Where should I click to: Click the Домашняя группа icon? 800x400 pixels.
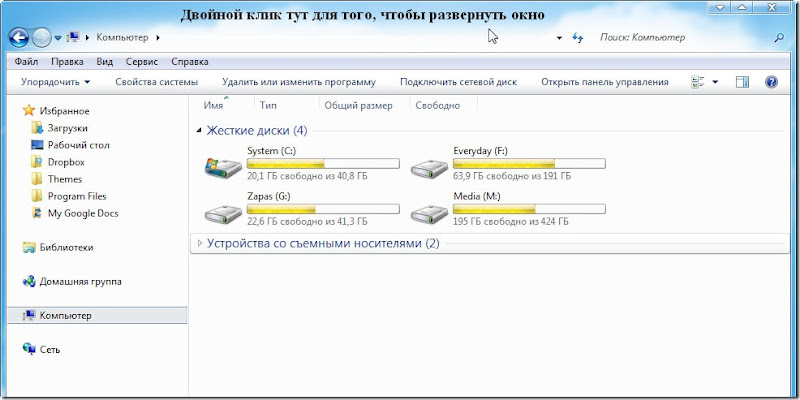[30, 282]
